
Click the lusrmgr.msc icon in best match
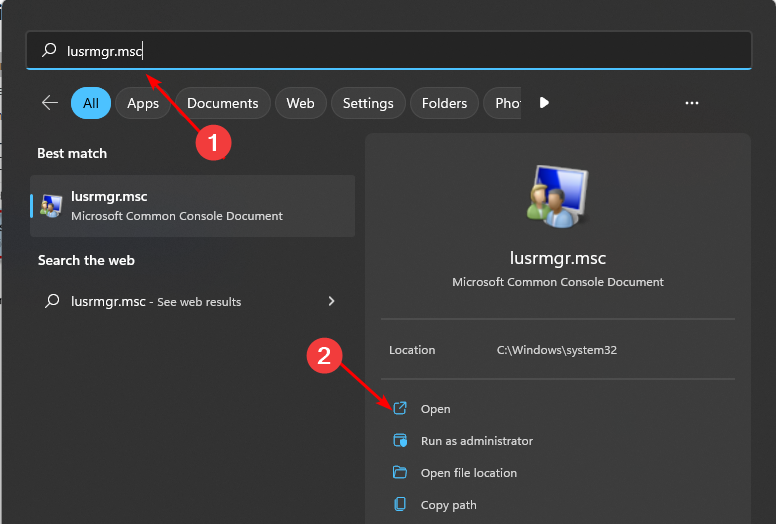[51, 206]
